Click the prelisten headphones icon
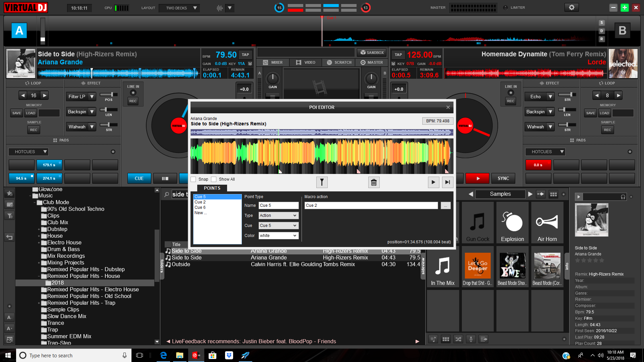Viewport: 644px width, 362px height. point(623,197)
